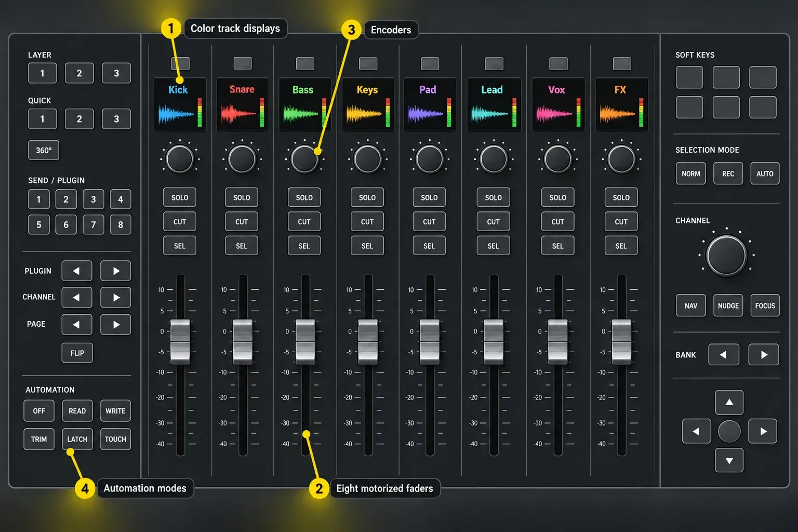Go to next CHANNEL with right arrow
798x532 pixels.
pyautogui.click(x=115, y=297)
